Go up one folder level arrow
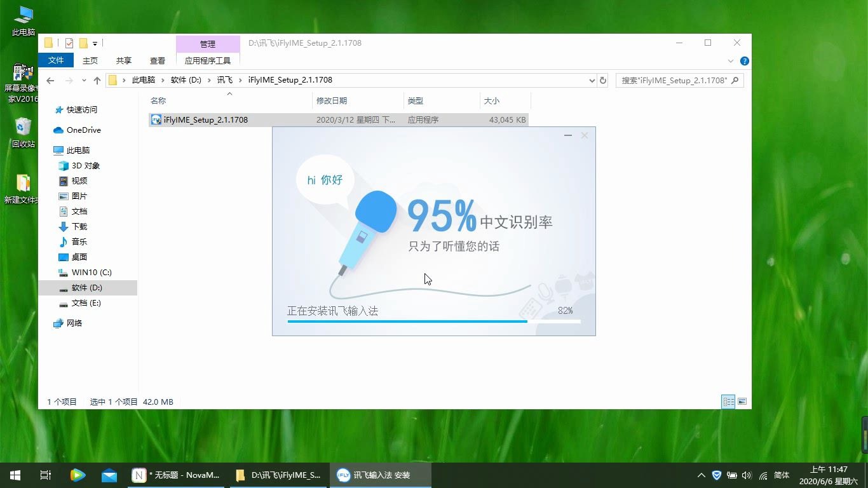Viewport: 868px width, 488px height. [97, 81]
